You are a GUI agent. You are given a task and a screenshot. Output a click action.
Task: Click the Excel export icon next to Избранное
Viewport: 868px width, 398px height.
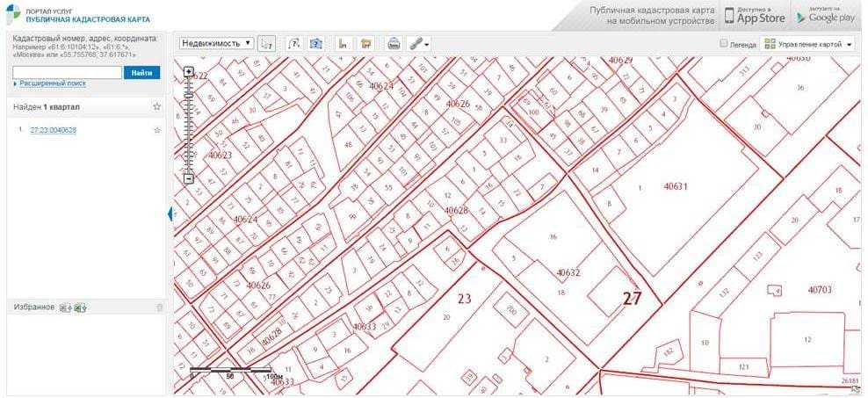pyautogui.click(x=80, y=308)
